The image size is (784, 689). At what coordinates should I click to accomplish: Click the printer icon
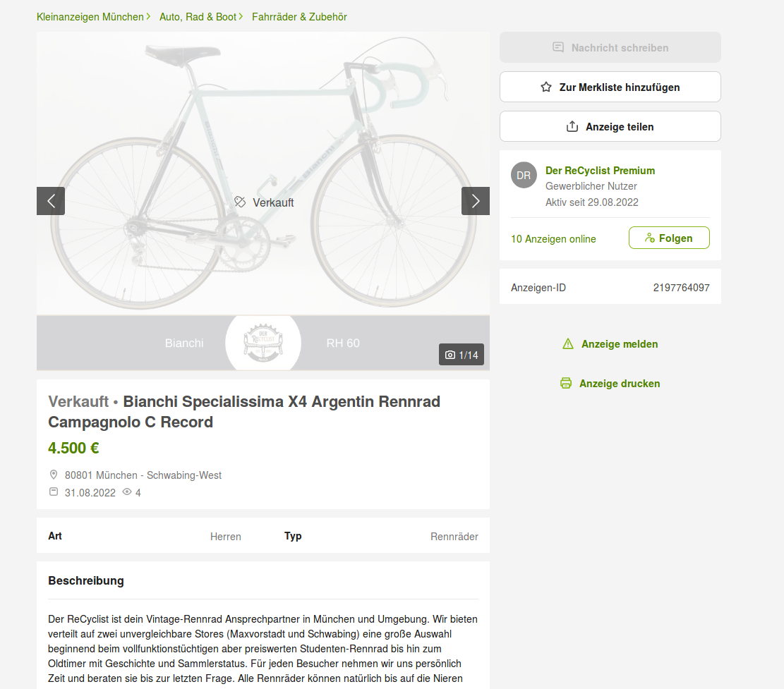coord(566,384)
